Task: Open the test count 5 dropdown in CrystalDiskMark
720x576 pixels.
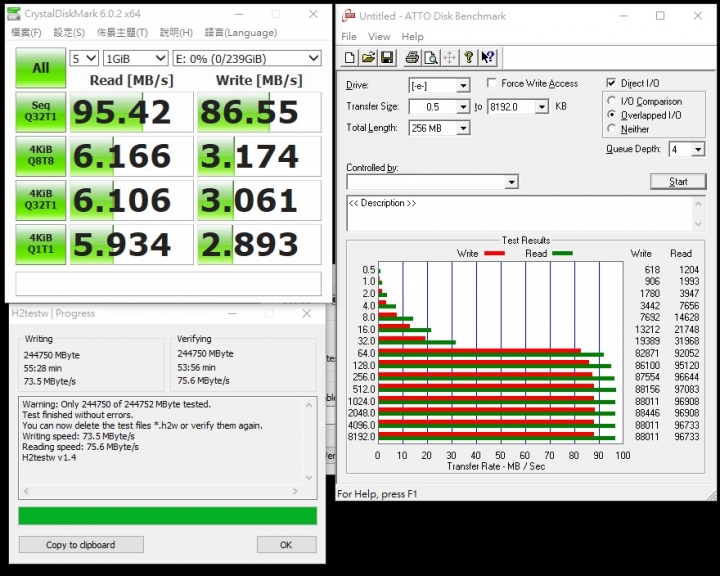Action: [84, 58]
